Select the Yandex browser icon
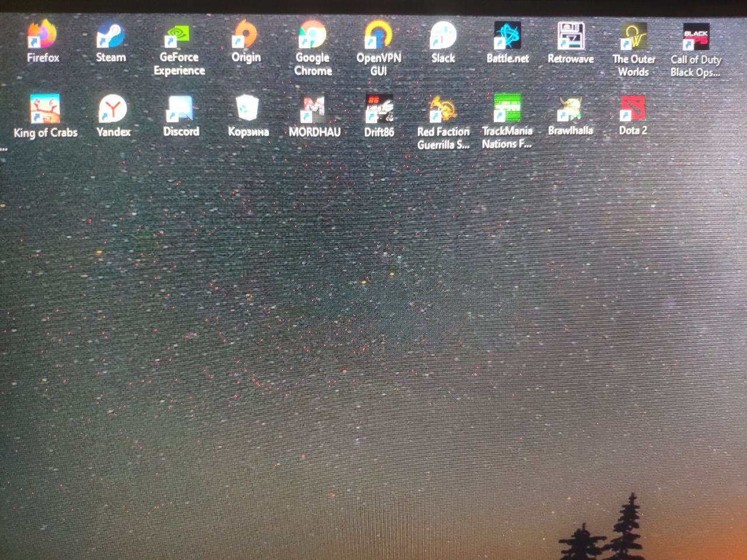 point(113,109)
